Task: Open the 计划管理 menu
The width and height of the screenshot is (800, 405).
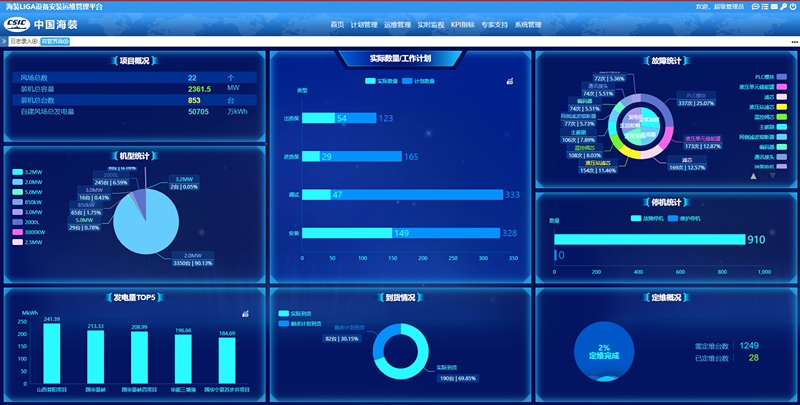Action: pos(364,24)
